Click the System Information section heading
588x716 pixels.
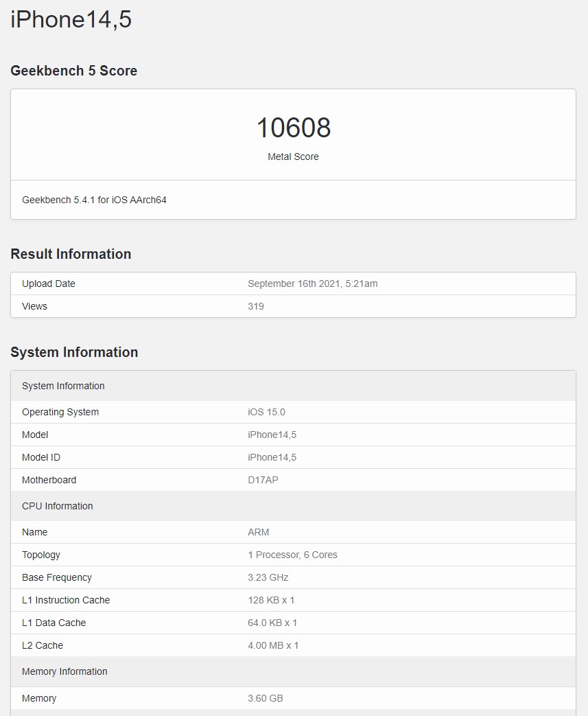74,352
